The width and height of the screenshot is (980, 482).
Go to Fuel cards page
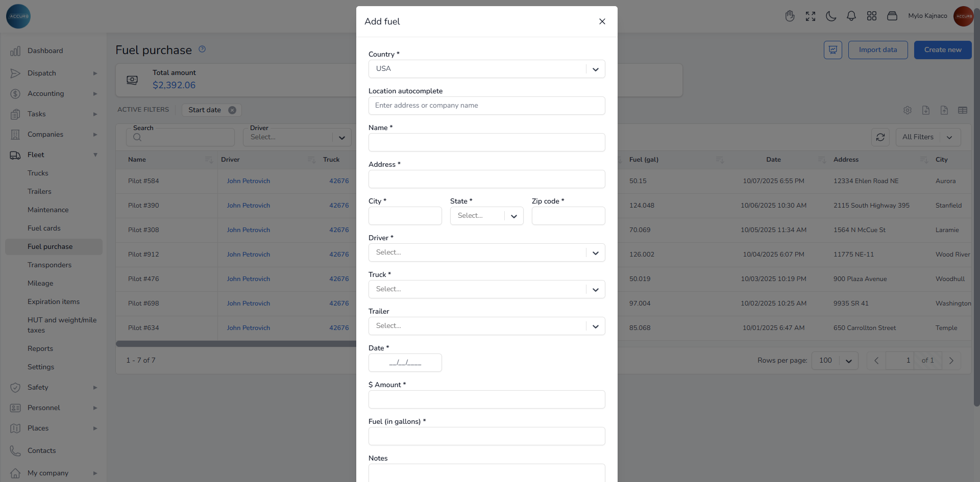point(44,229)
